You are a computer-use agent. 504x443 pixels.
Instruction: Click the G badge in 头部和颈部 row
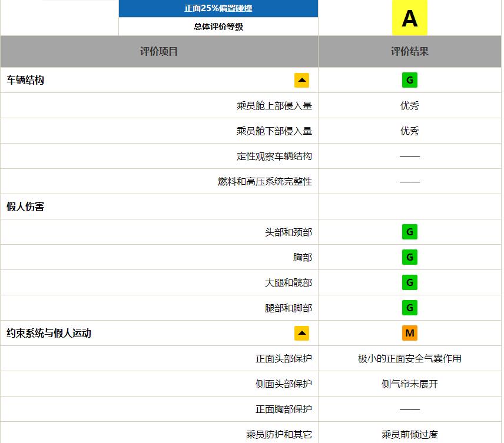(410, 232)
